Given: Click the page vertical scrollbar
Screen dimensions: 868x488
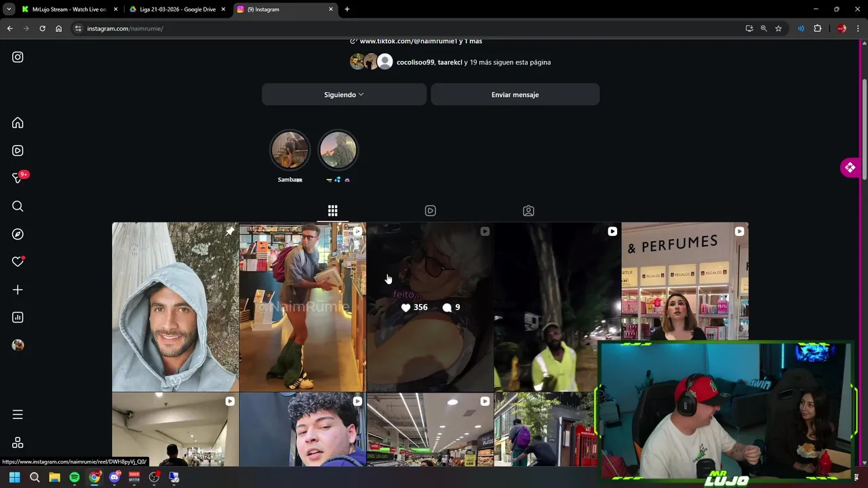Looking at the screenshot, I should (863, 129).
